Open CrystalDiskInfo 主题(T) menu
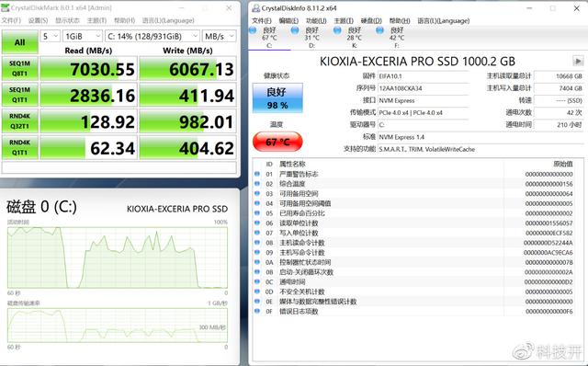 tap(344, 20)
